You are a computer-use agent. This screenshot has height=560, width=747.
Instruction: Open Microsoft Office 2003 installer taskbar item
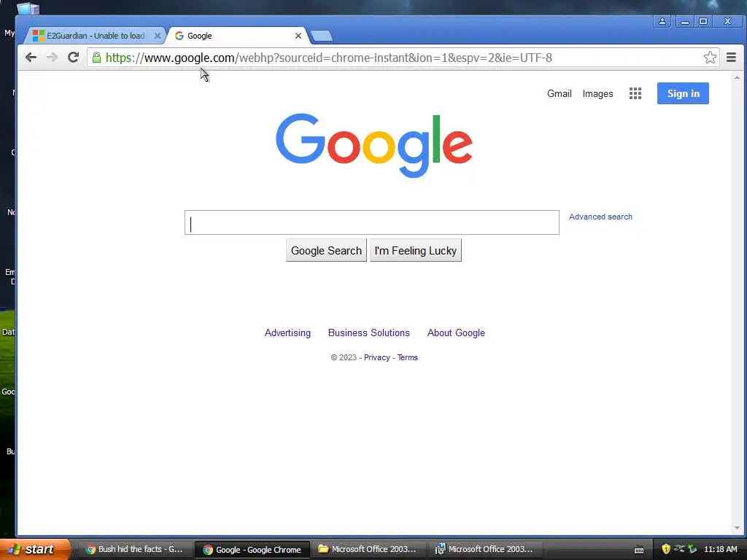tap(485, 550)
